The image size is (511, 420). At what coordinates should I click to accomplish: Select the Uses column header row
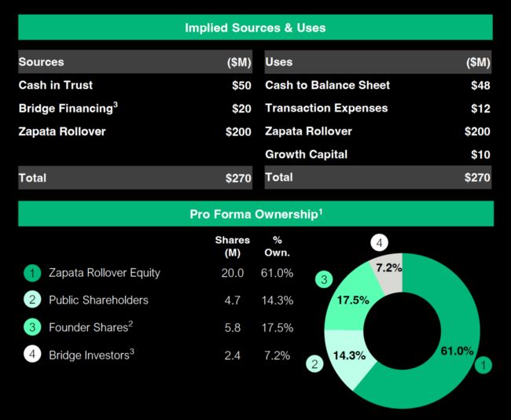point(378,61)
